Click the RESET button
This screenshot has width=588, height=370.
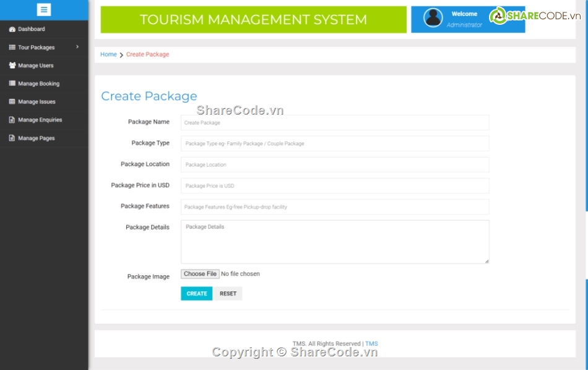click(228, 293)
